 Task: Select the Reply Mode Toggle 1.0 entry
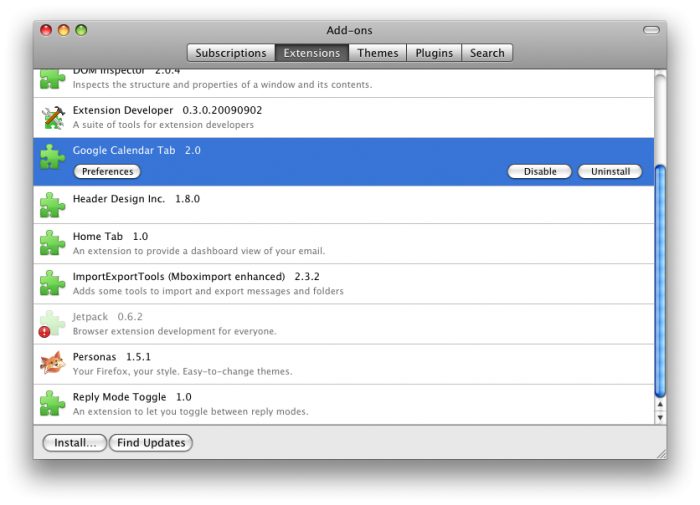(344, 405)
